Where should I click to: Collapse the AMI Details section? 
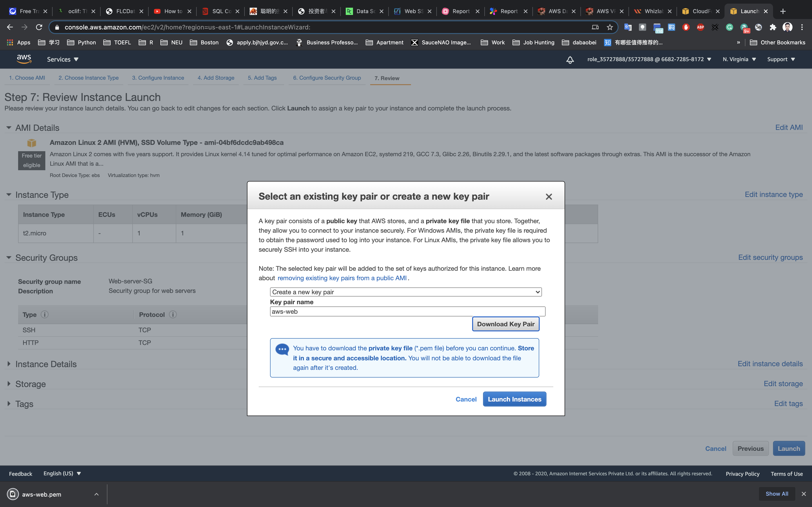coord(9,128)
